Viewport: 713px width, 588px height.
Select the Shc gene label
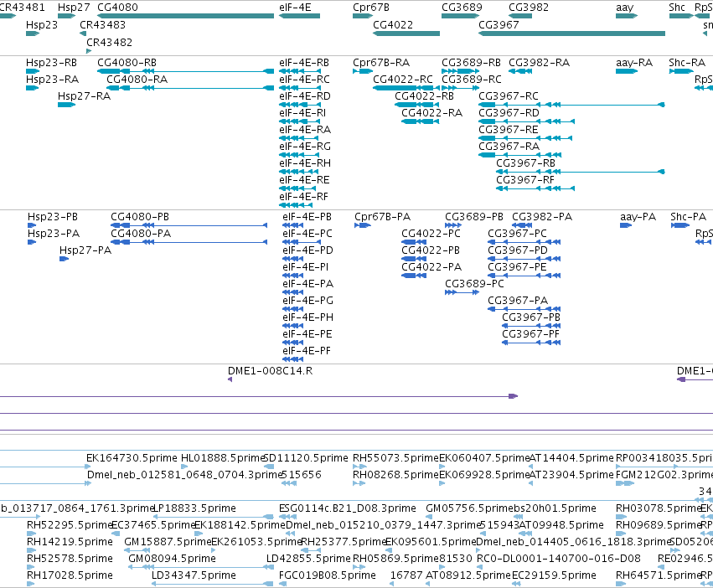pos(677,8)
